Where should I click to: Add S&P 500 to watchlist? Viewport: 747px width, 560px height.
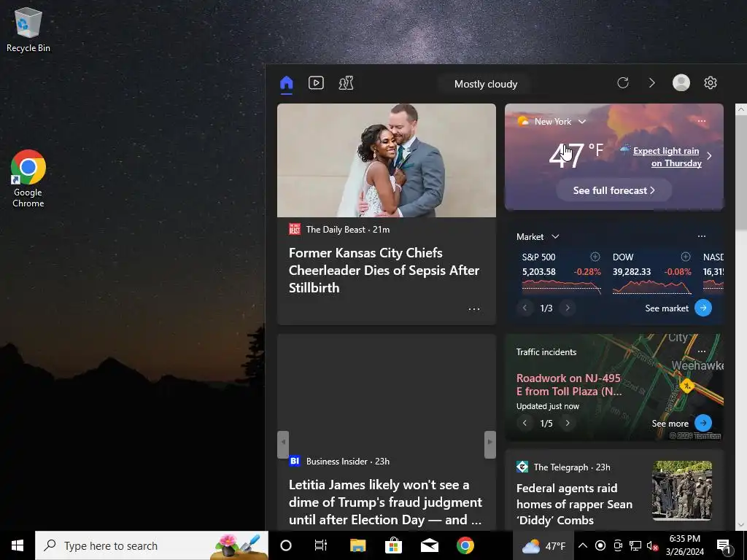pos(595,257)
